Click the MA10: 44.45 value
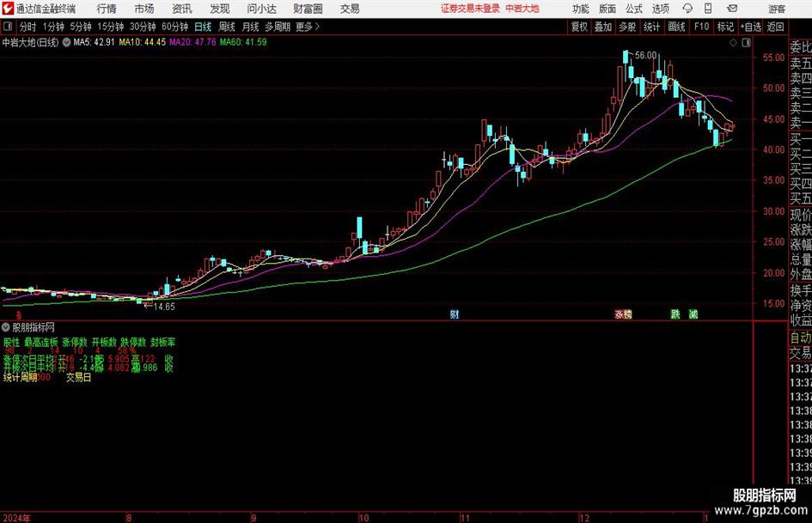This screenshot has height=523, width=812. coord(143,42)
